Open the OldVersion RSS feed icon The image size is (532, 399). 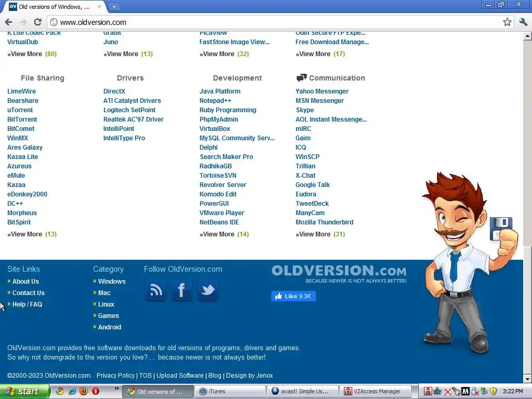(156, 290)
